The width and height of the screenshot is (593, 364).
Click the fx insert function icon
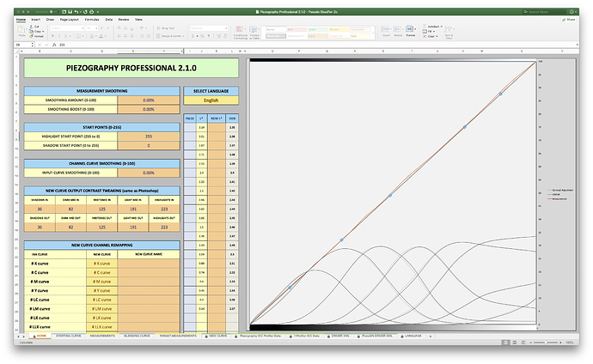[x=54, y=45]
